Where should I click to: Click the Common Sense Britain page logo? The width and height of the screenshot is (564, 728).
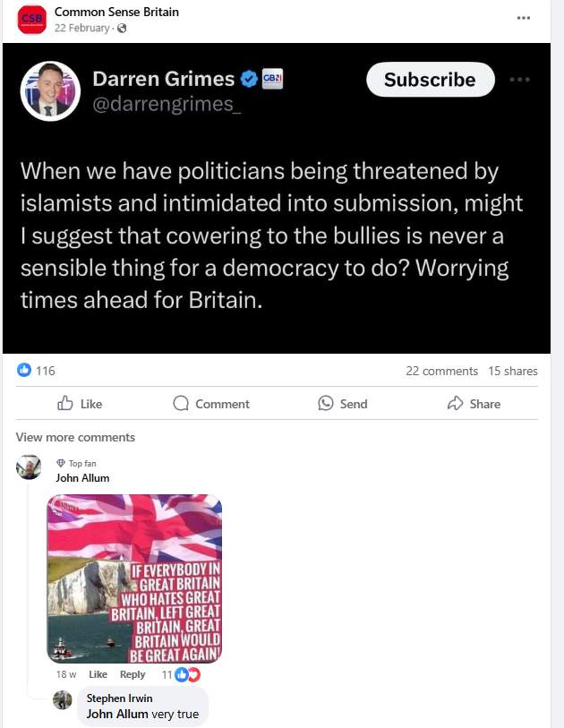coord(32,20)
